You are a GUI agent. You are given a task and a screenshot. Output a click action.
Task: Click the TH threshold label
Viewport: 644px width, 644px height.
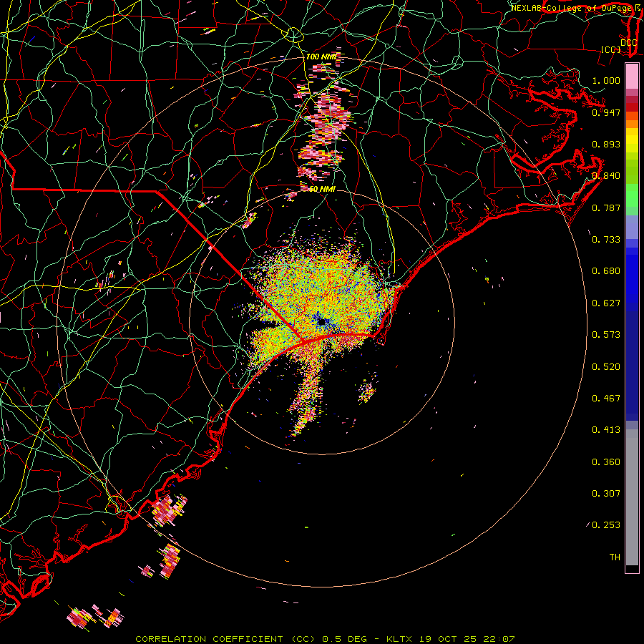tap(615, 557)
